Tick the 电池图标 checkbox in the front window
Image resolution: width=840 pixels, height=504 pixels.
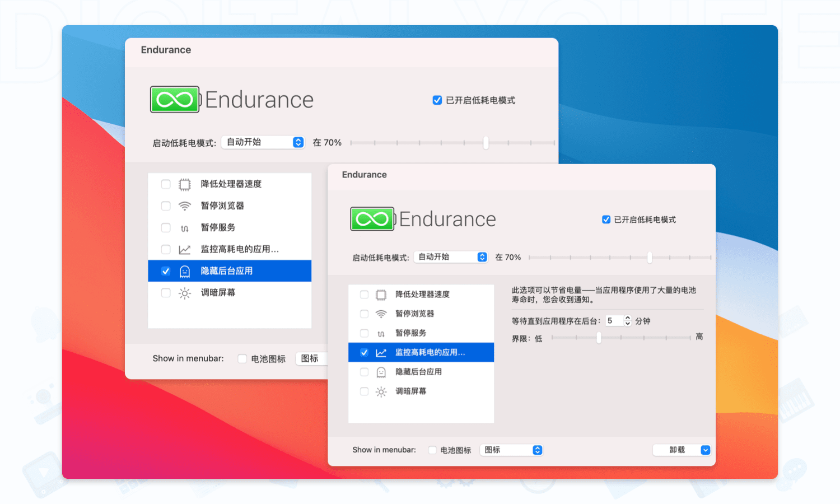point(432,450)
